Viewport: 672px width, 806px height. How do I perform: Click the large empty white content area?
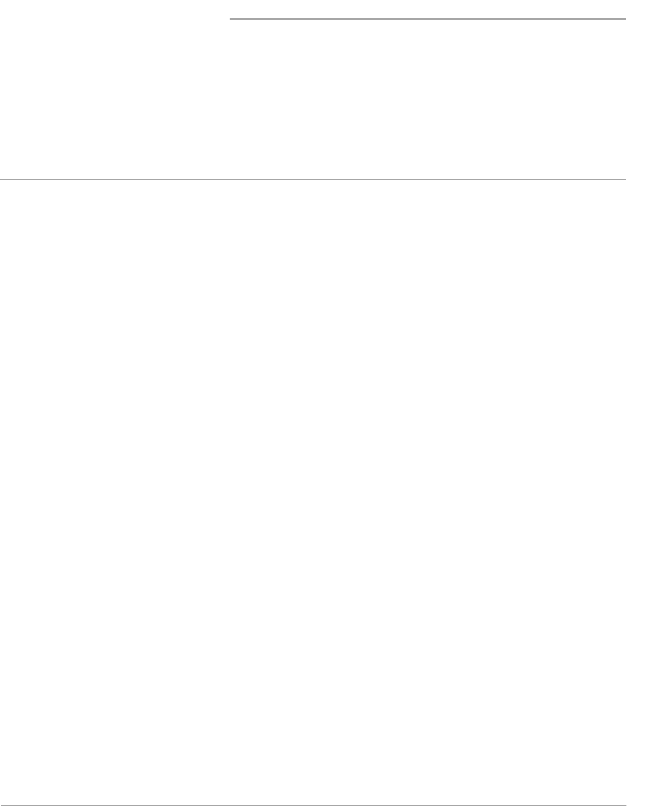(313, 492)
